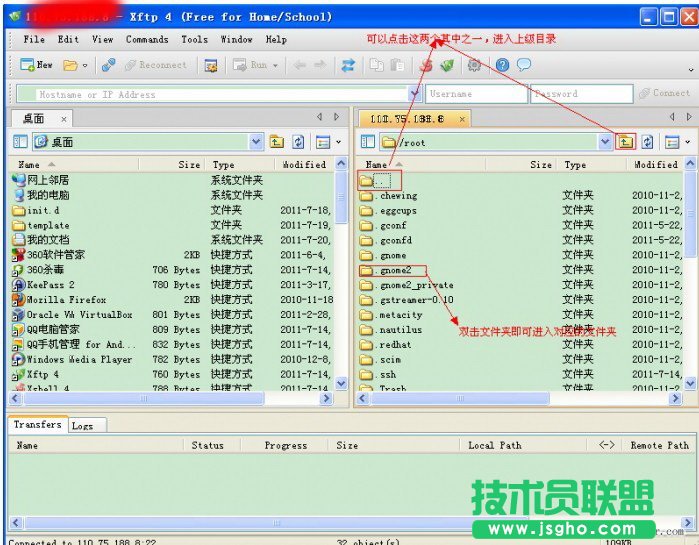Close the 桌面 local tab
The height and width of the screenshot is (545, 699).
point(64,119)
